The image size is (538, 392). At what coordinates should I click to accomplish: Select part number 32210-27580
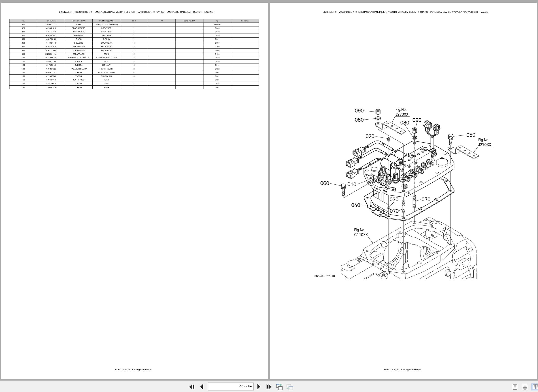(x=51, y=76)
